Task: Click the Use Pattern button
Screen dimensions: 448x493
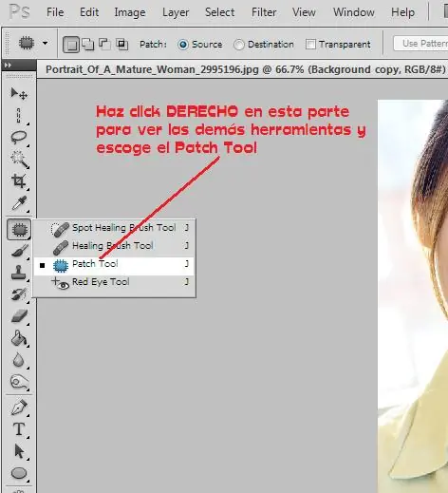Action: 420,44
